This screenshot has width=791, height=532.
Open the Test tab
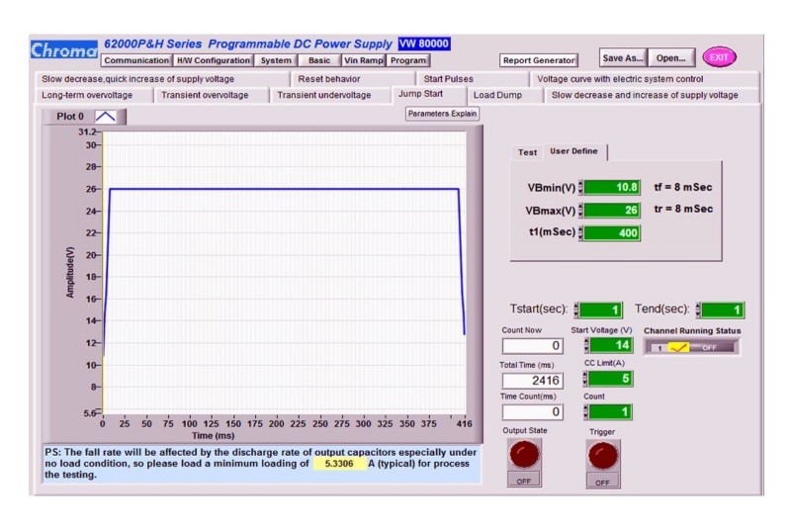coord(528,152)
